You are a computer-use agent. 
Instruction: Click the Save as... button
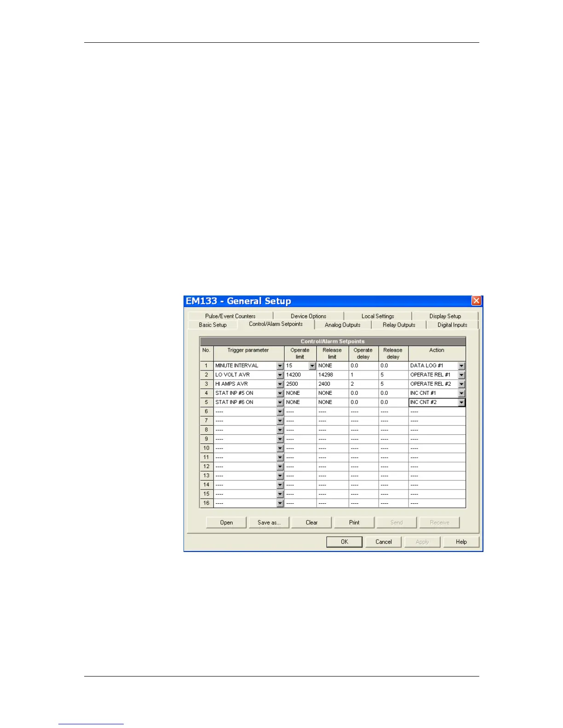click(x=269, y=523)
